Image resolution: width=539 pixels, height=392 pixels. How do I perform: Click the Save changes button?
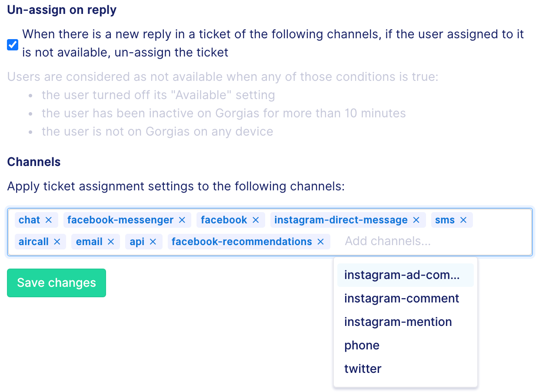click(x=57, y=283)
